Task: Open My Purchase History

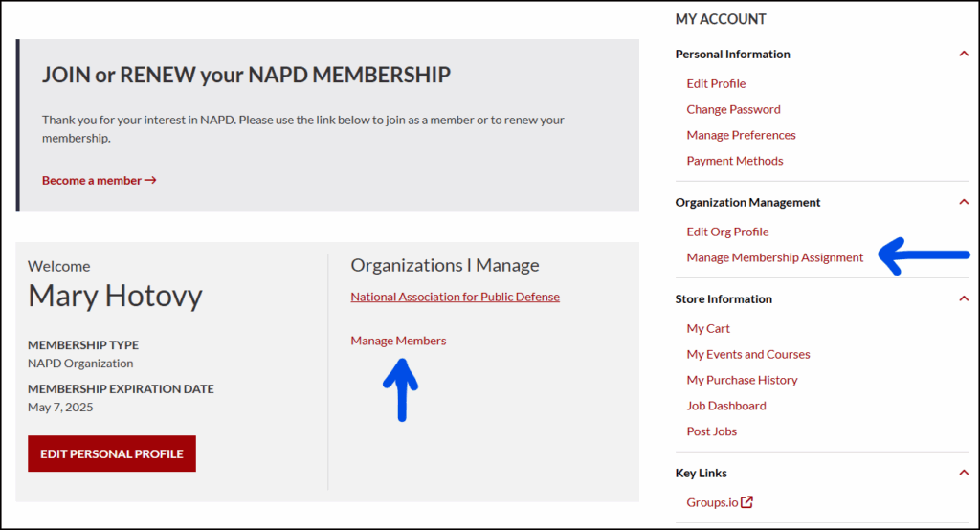Action: (x=742, y=380)
